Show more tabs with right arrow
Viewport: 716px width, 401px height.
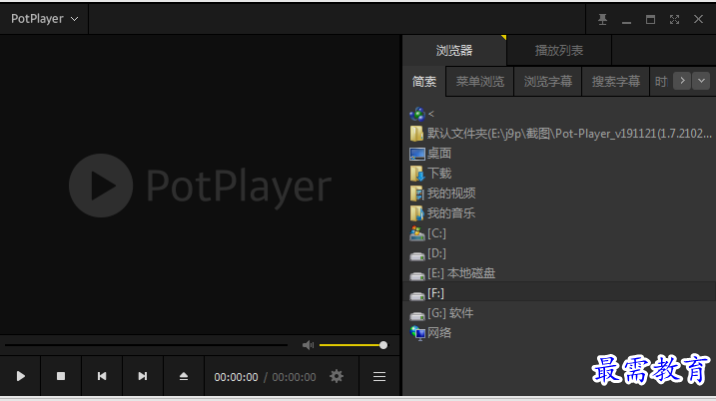point(682,81)
